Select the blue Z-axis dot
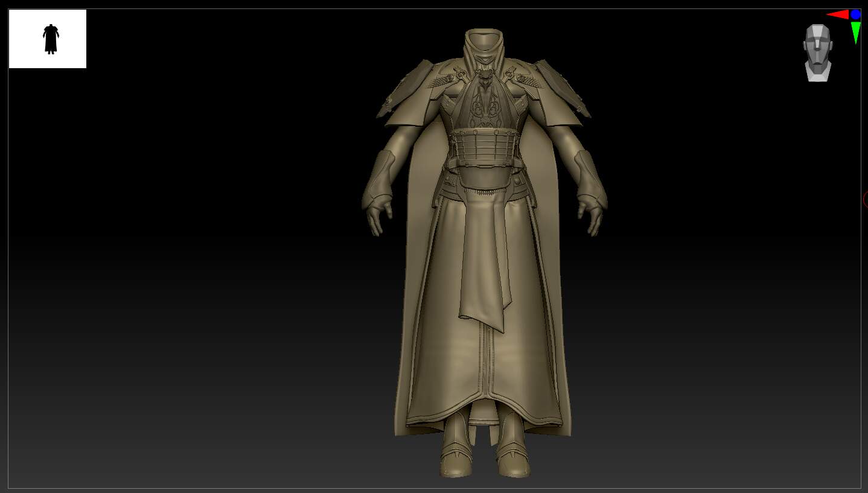 855,14
